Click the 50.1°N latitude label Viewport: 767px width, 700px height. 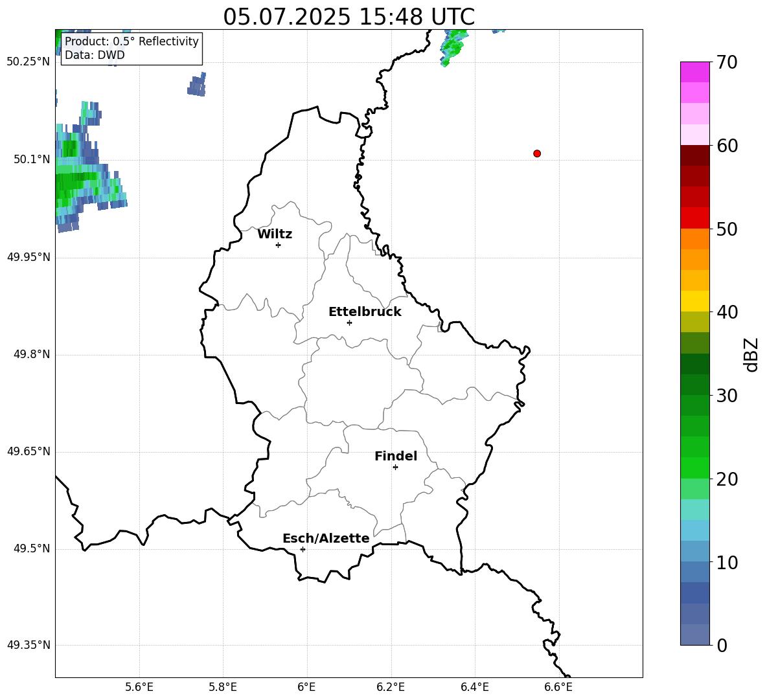(32, 160)
